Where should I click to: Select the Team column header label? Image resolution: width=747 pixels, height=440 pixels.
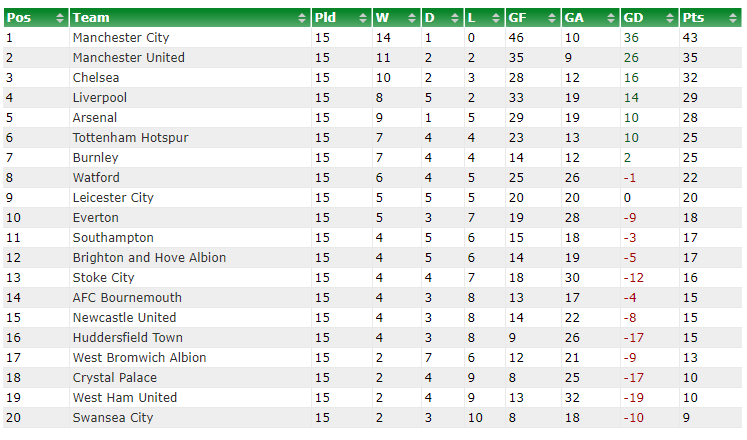coord(91,18)
